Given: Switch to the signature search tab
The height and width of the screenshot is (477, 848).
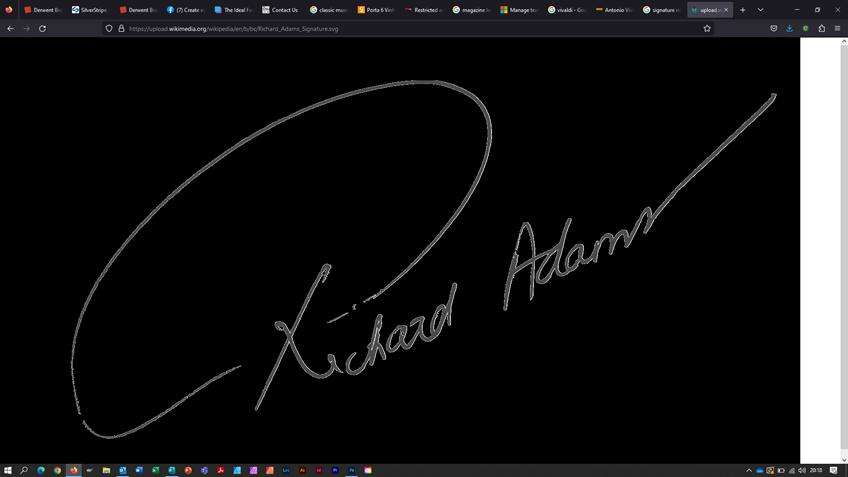Looking at the screenshot, I should point(661,10).
